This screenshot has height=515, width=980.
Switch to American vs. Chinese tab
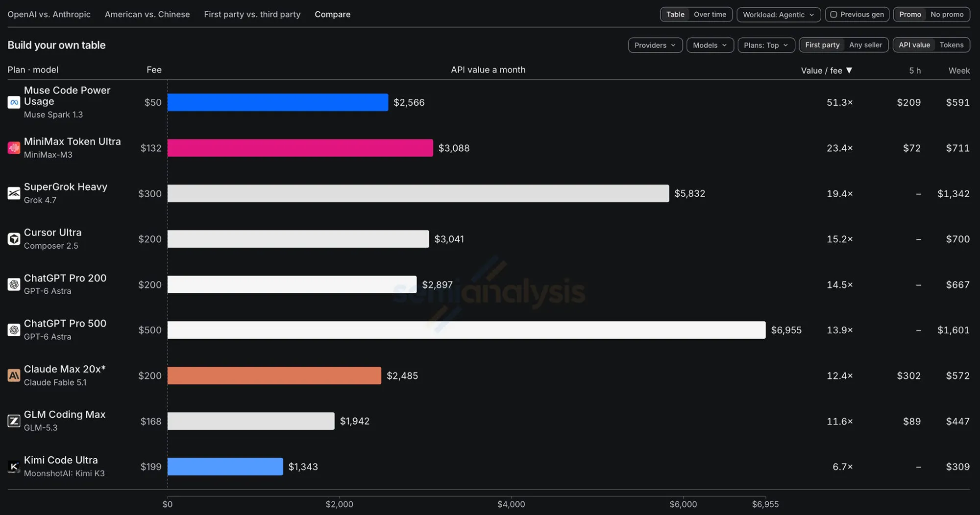(147, 15)
